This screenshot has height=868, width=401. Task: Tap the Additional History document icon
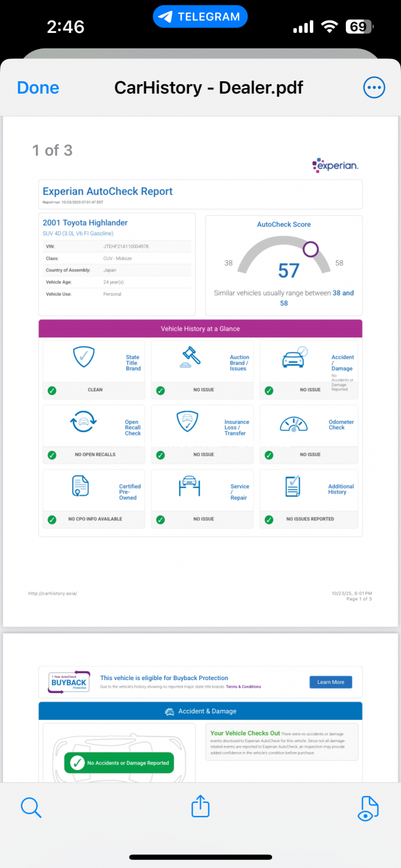[x=293, y=487]
